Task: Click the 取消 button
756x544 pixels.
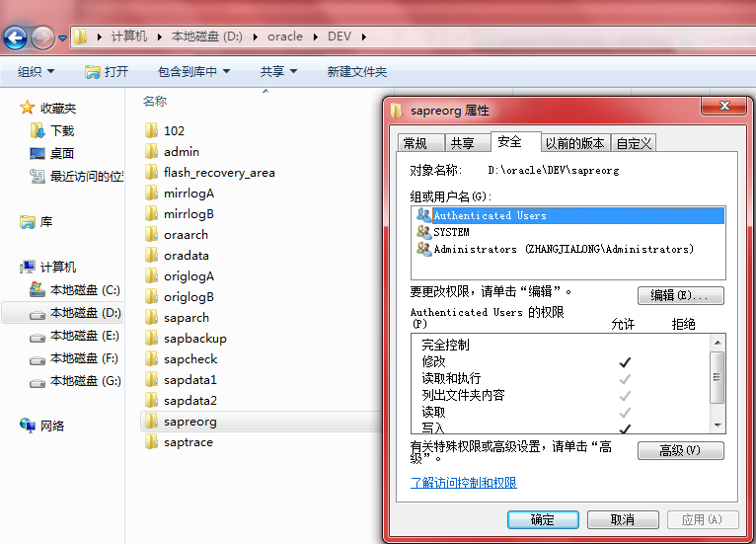Action: pos(623,519)
